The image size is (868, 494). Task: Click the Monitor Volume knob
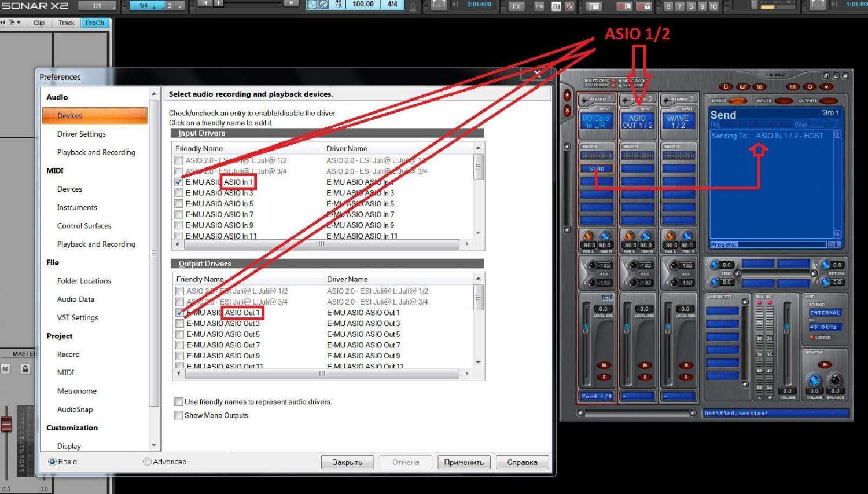814,380
